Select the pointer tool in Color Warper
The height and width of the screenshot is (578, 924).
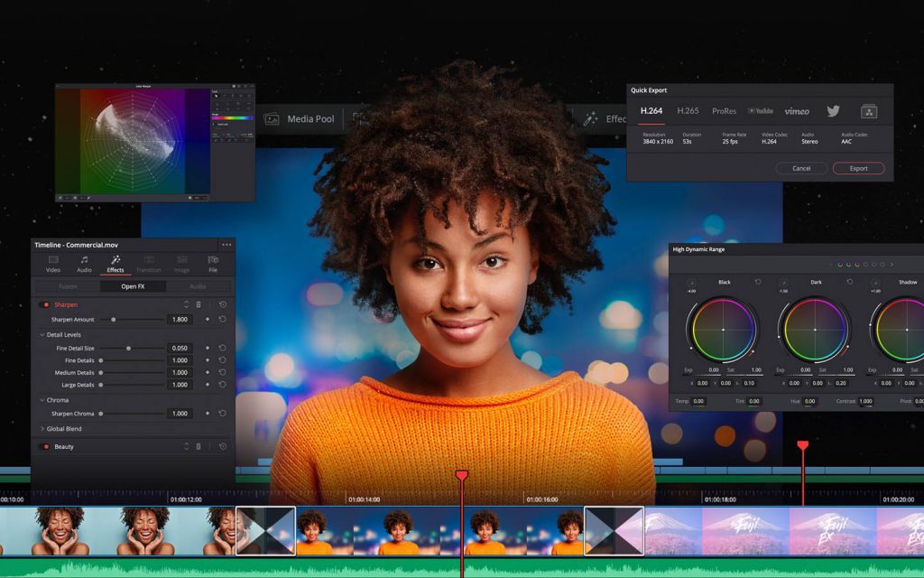click(216, 96)
